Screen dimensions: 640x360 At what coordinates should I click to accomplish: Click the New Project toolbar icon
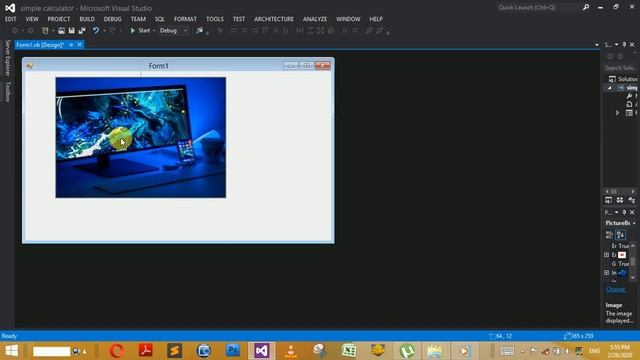click(x=45, y=31)
